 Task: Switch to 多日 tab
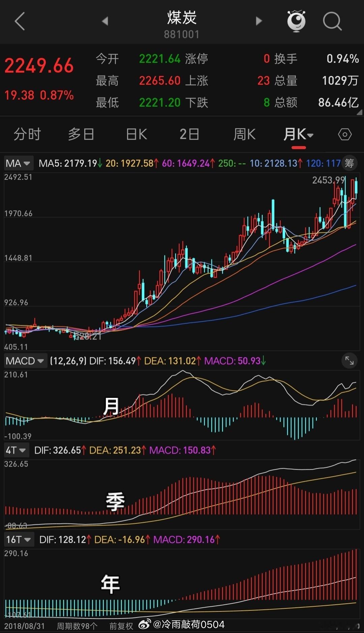click(x=81, y=134)
